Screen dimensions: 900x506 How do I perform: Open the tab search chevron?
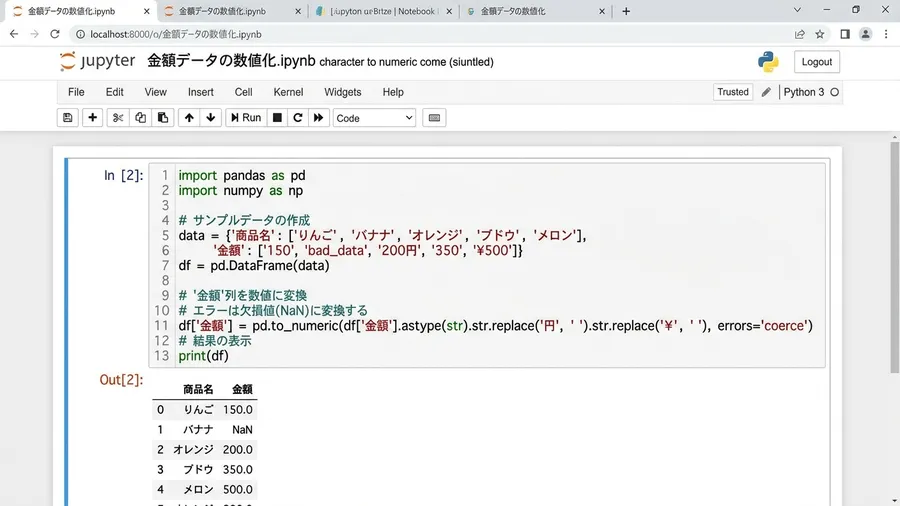point(797,10)
